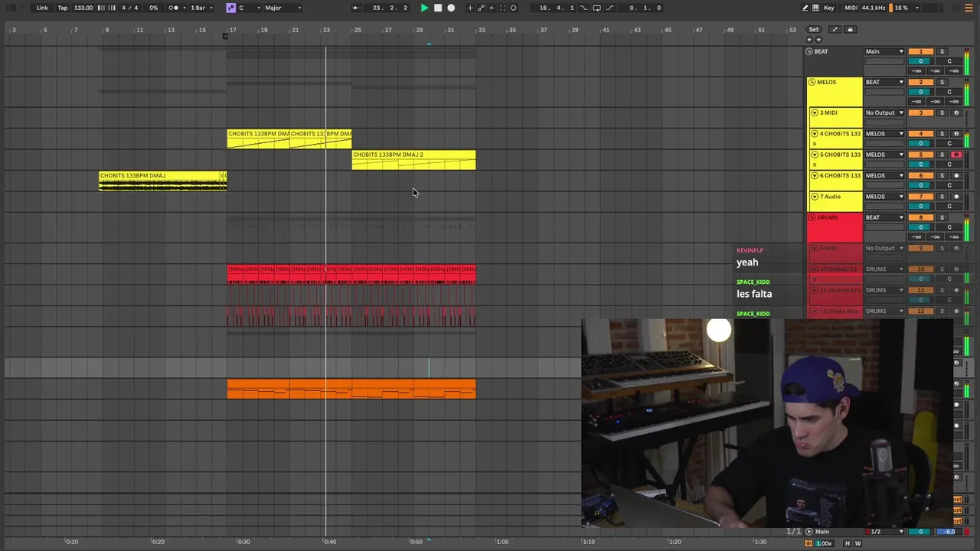Toggle track activator 1 for BEAT
Screen dimensions: 980x551
(x=921, y=51)
